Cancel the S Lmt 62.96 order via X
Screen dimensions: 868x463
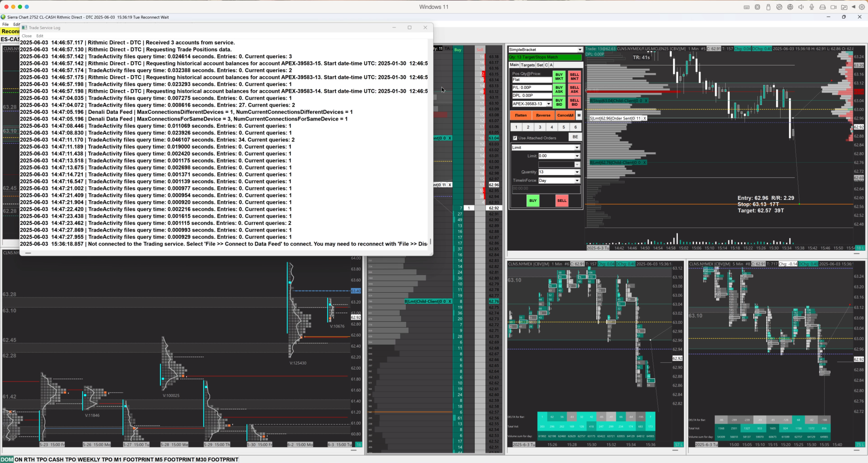[645, 119]
